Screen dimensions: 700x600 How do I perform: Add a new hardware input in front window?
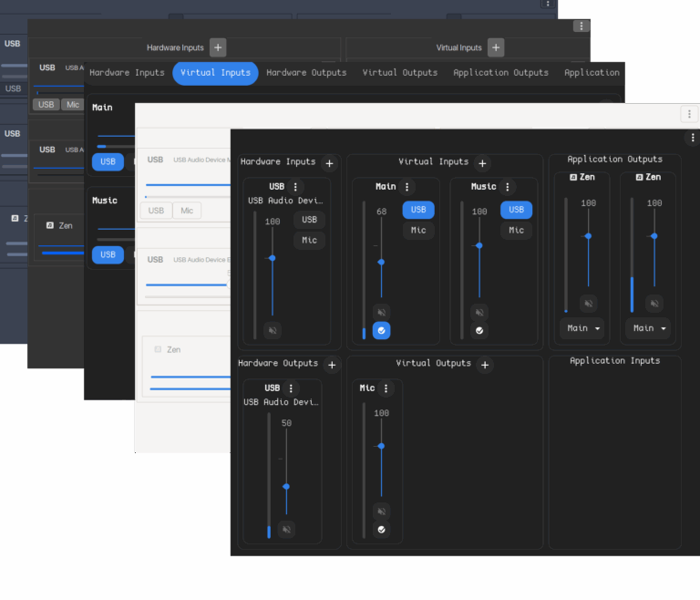329,163
